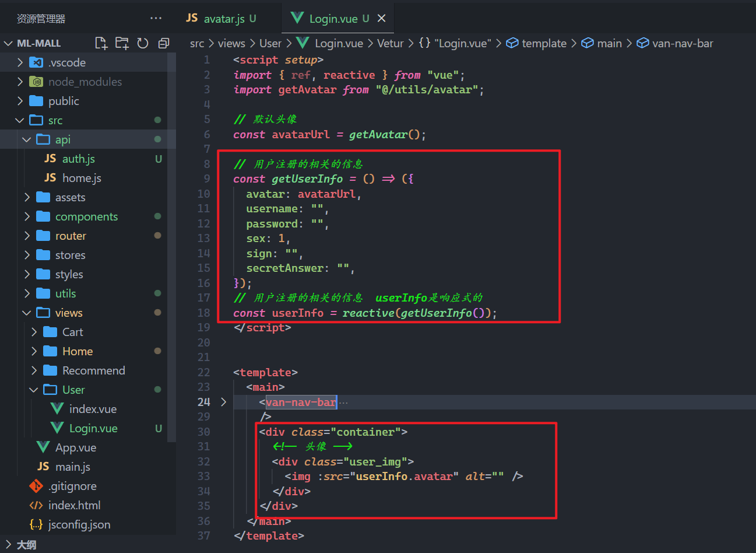
Task: Click the secretAnswer property on line 15
Action: pyautogui.click(x=284, y=268)
